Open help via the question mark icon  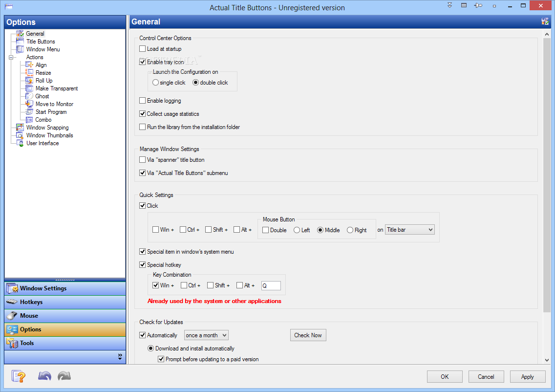(19, 376)
